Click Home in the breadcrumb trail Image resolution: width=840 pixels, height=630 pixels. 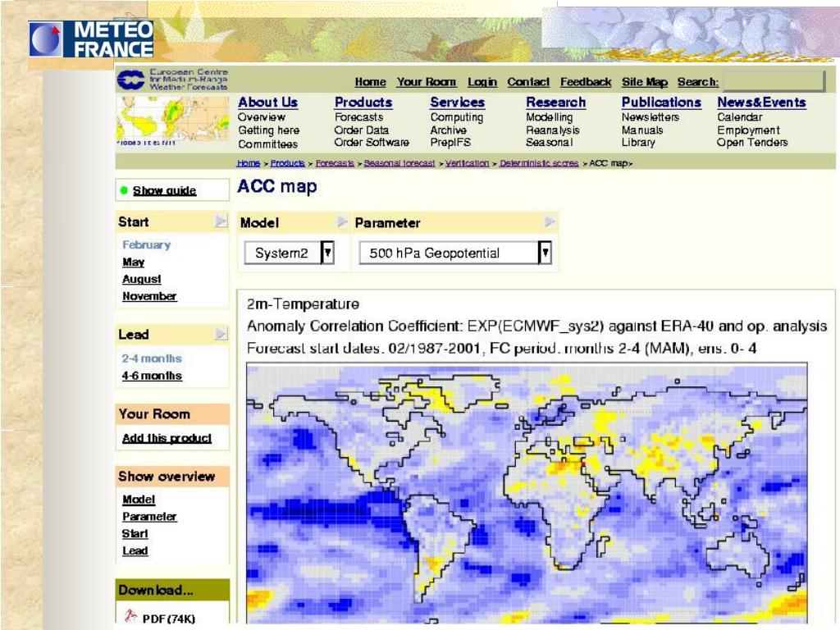tap(249, 163)
